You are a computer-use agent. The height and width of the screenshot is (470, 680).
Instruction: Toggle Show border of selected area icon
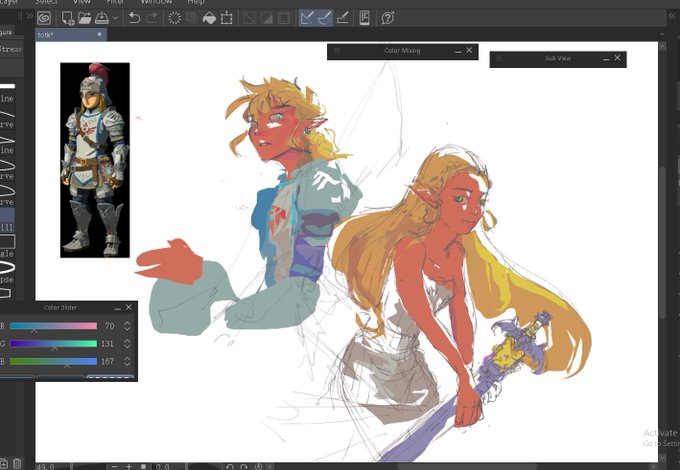point(284,18)
